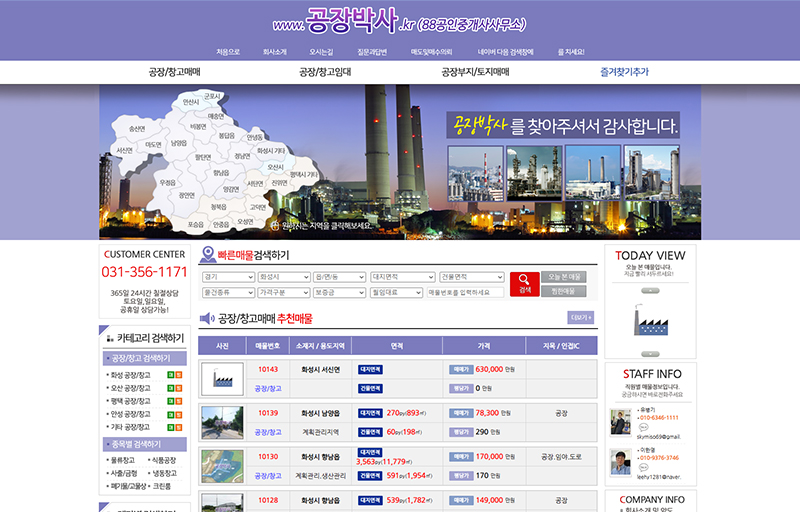The height and width of the screenshot is (512, 800).
Task: Open the 가격구분 price type dropdown
Action: [x=284, y=293]
